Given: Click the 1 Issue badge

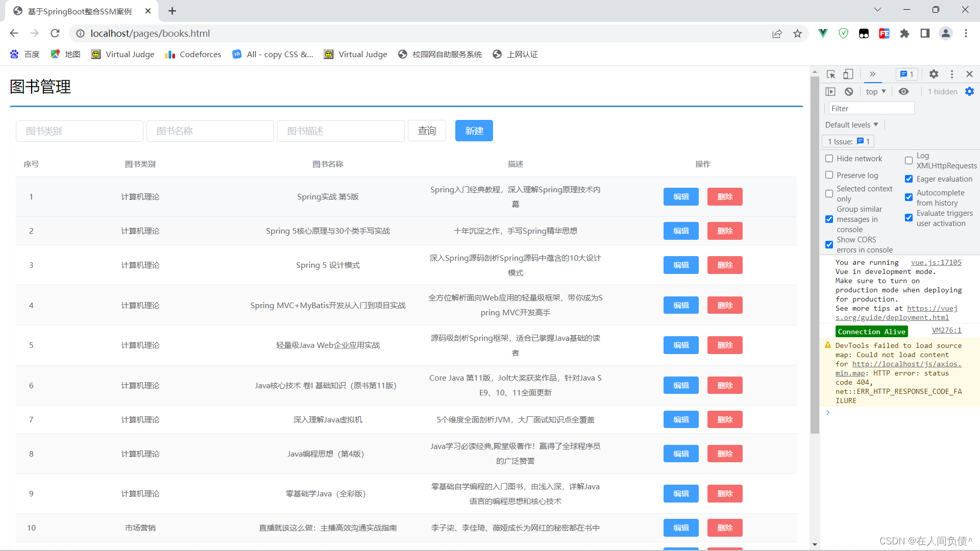Looking at the screenshot, I should pos(848,141).
